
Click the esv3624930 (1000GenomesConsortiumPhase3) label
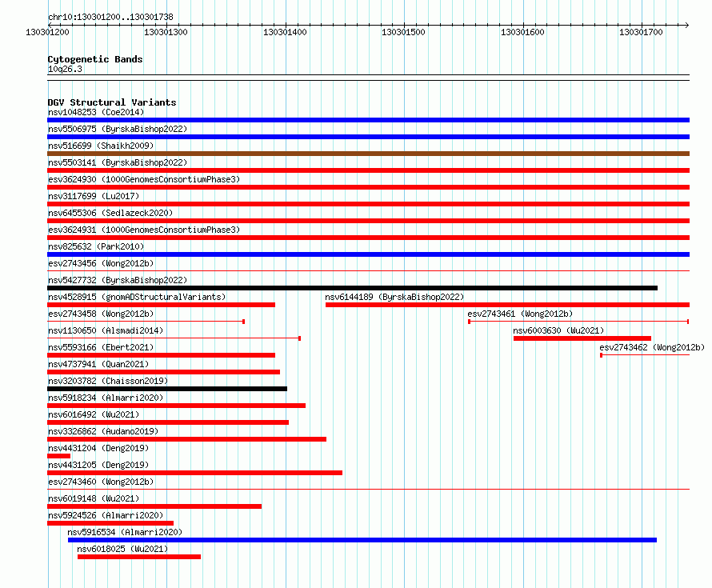pyautogui.click(x=144, y=179)
